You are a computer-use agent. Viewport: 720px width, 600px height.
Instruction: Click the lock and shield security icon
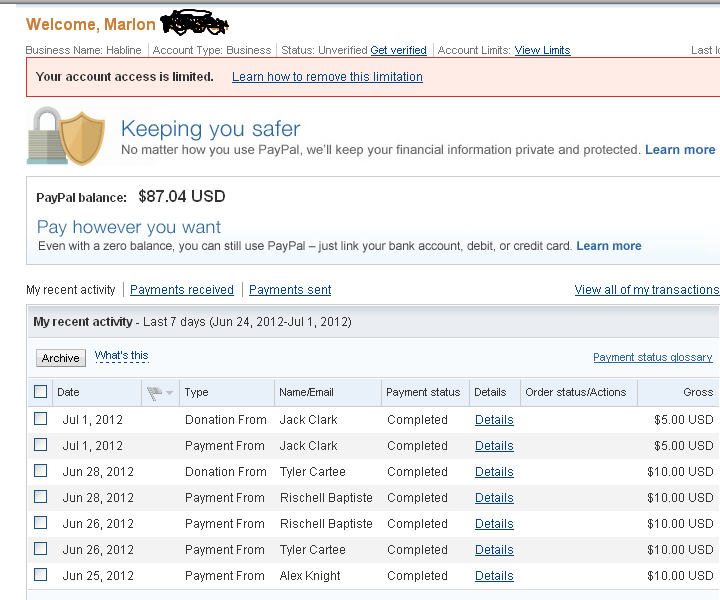point(66,136)
